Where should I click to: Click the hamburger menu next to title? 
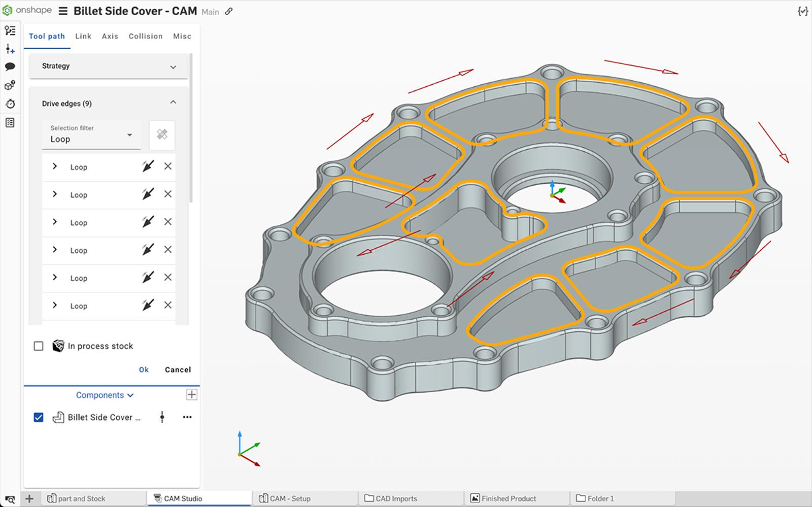coord(63,11)
